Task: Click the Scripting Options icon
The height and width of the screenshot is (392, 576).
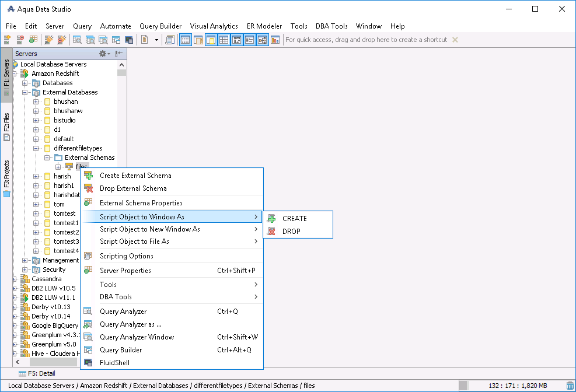Action: click(88, 256)
